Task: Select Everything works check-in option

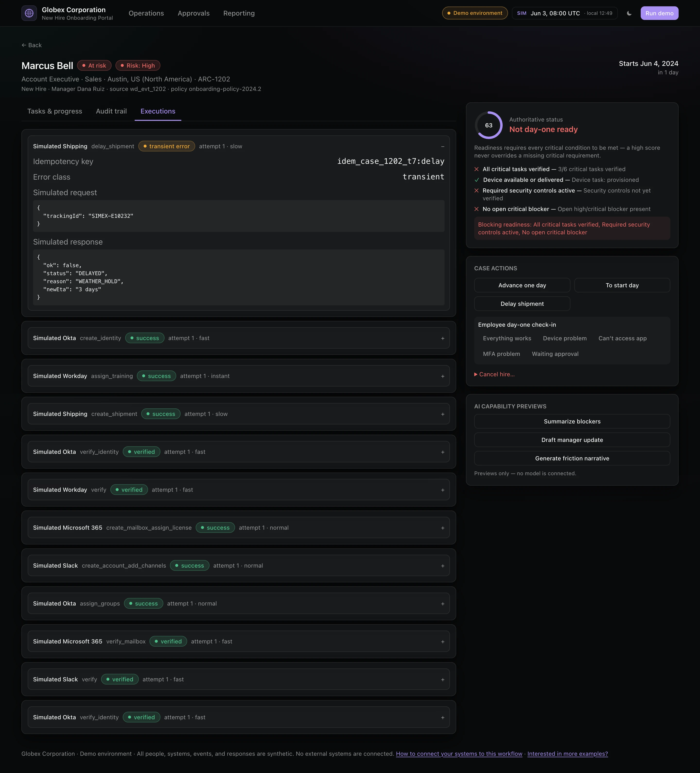Action: 507,338
